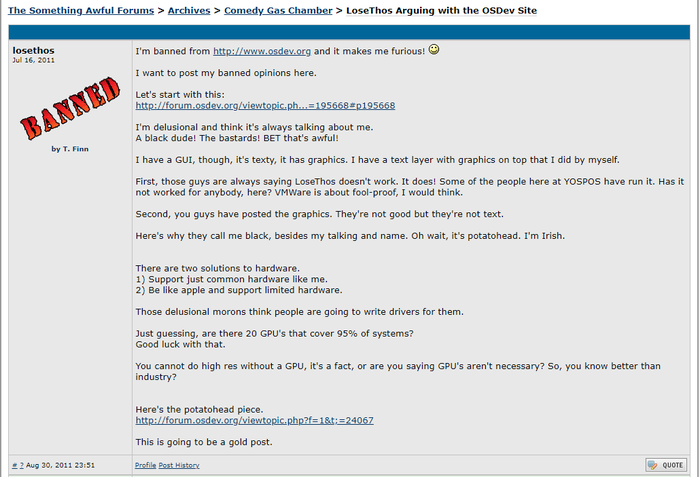700x477 pixels.
Task: Open Post History for losethos
Action: (179, 465)
